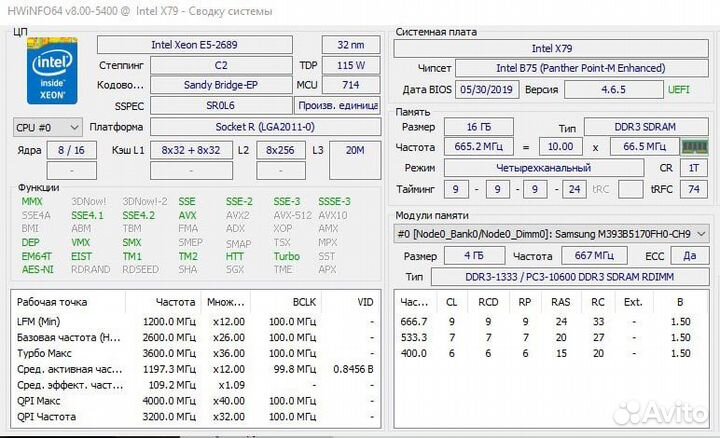Image resolution: width=720 pixels, height=438 pixels.
Task: Select the QPI Частота row
Action: coord(196,417)
